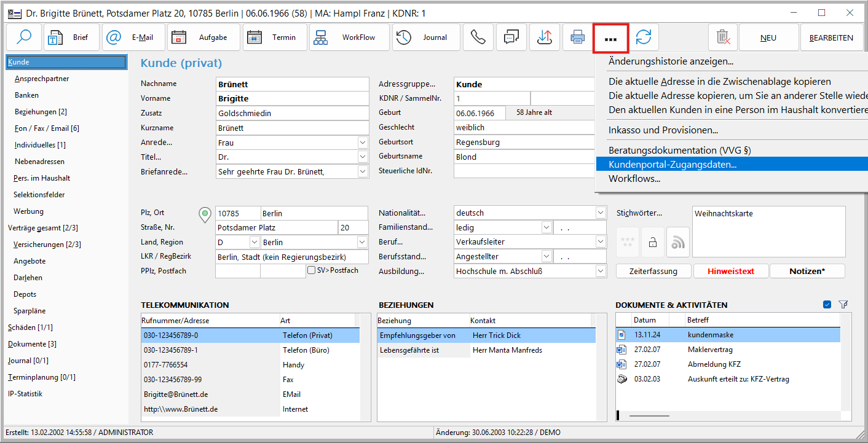Select Kundenportal-Zugangsdaten menu entry
This screenshot has width=868, height=443.
[672, 165]
